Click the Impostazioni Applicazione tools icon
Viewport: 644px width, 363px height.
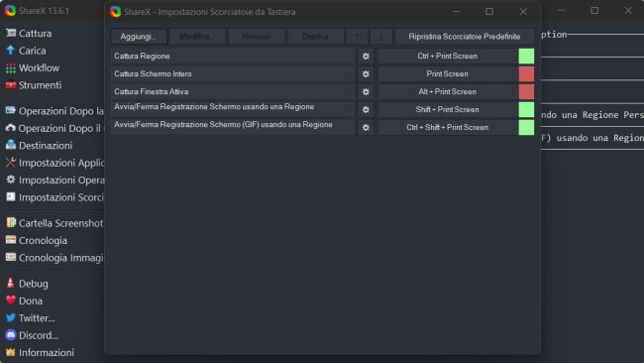11,163
